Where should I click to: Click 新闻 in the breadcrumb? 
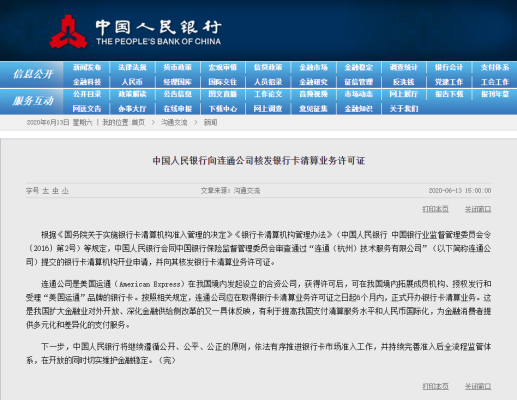click(x=210, y=123)
